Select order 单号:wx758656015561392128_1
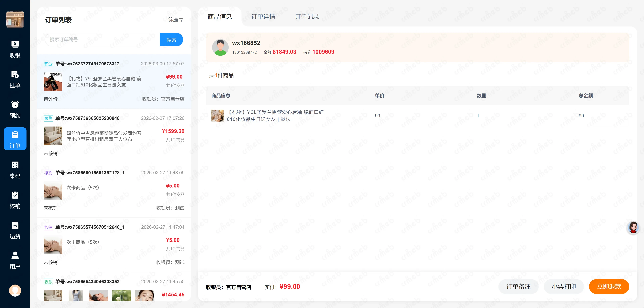 (114, 190)
